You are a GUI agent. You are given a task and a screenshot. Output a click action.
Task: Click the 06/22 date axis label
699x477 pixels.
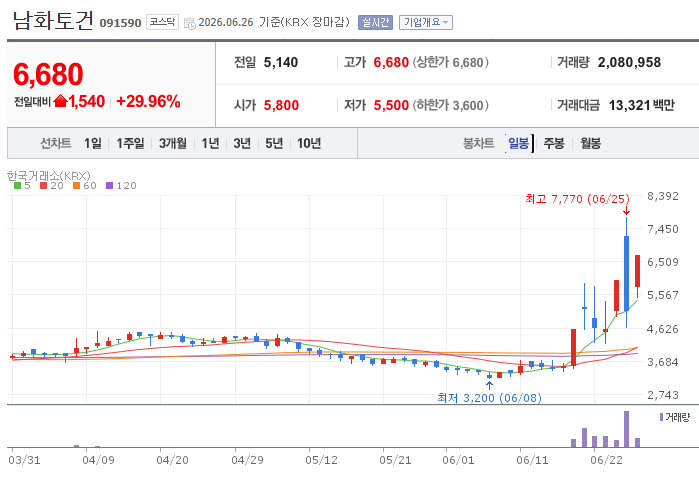(606, 460)
